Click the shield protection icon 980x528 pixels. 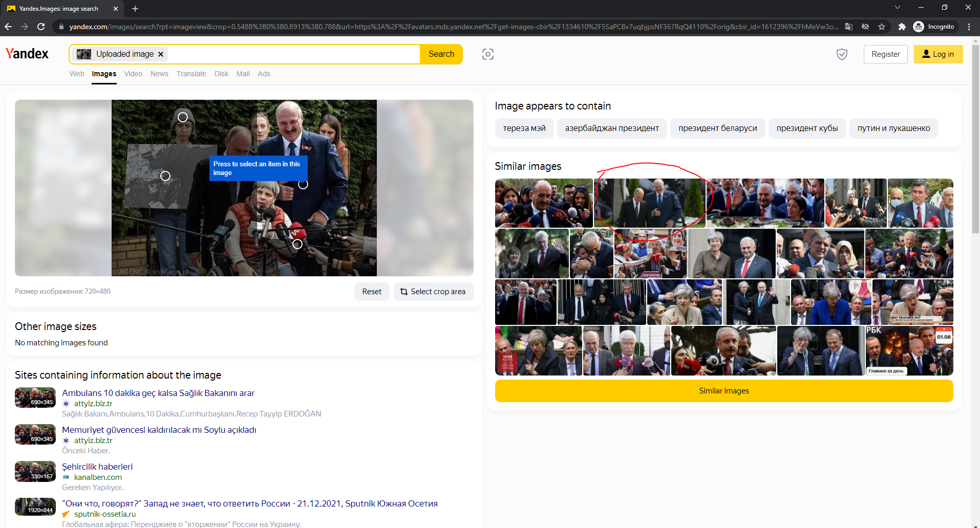(841, 54)
